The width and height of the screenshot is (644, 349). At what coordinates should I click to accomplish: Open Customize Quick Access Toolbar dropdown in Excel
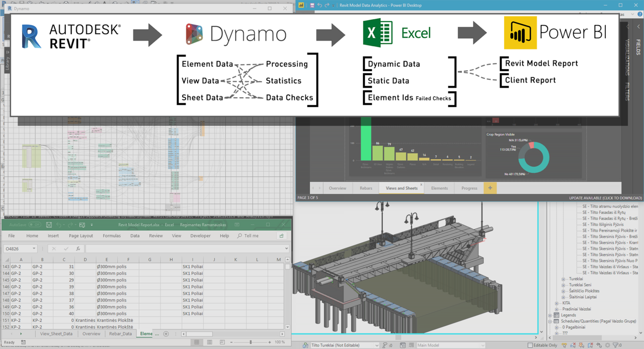click(x=92, y=225)
